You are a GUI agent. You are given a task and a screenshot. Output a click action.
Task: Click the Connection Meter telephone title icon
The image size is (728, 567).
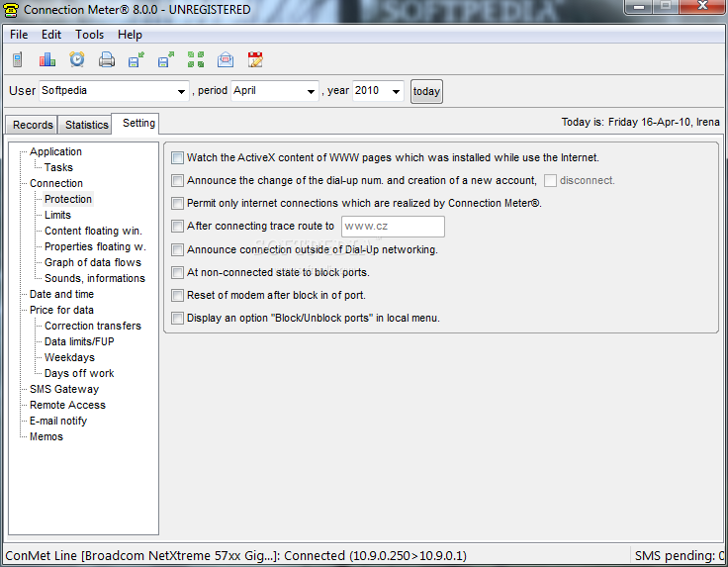[11, 10]
